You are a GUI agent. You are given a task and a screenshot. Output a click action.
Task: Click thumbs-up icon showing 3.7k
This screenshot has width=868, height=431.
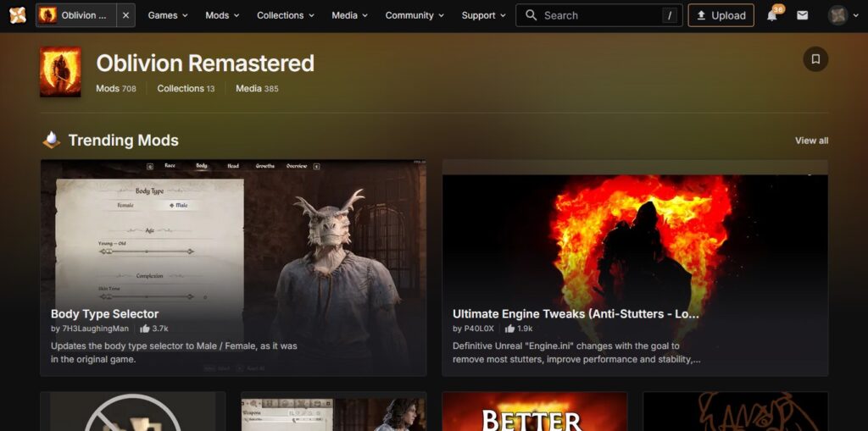pyautogui.click(x=145, y=329)
